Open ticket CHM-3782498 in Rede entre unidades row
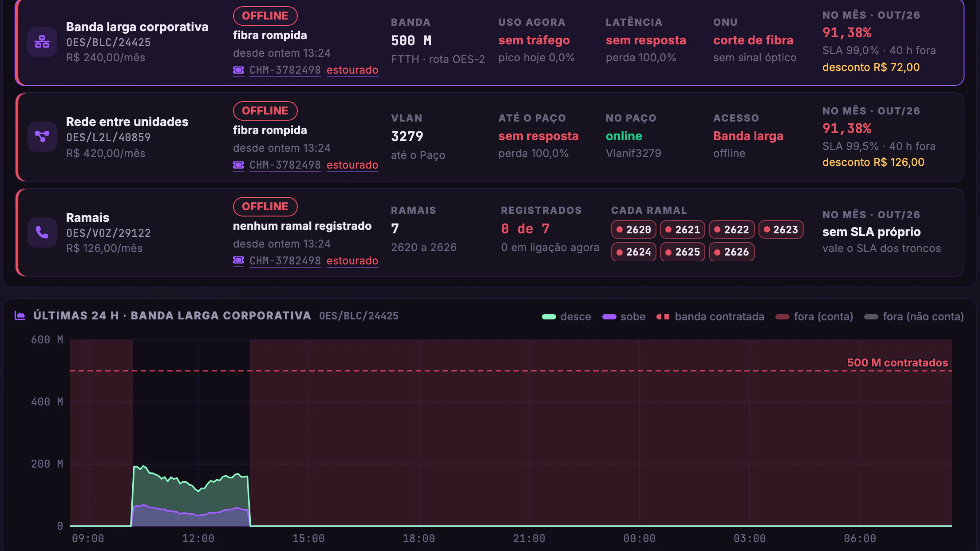The image size is (980, 551). pos(285,165)
